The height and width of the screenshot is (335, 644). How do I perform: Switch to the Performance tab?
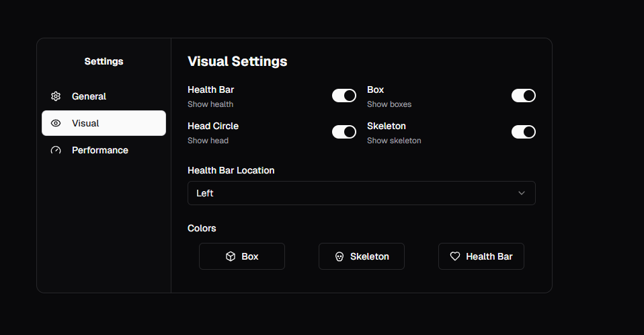[104, 151]
